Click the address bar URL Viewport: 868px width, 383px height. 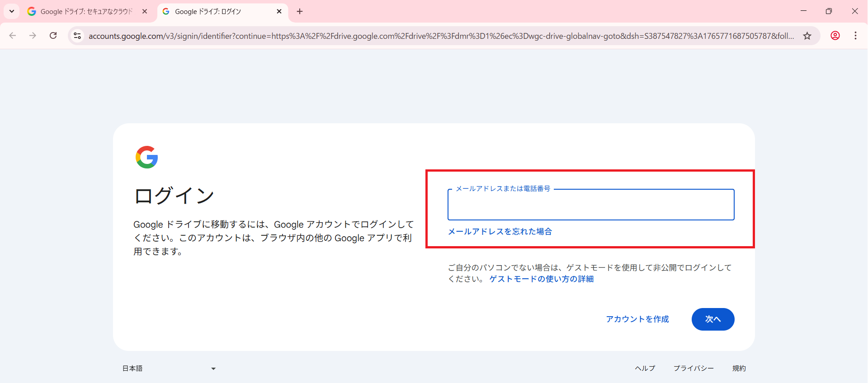[441, 36]
